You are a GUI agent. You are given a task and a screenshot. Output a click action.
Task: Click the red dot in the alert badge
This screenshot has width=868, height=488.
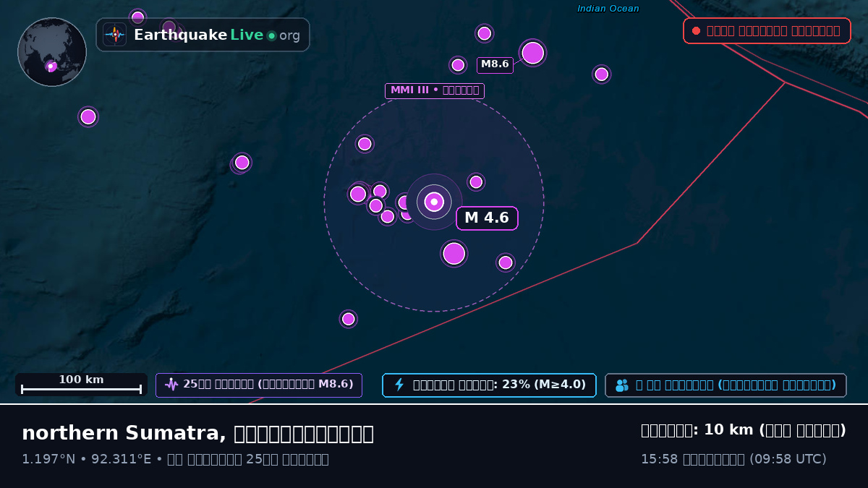(x=696, y=31)
